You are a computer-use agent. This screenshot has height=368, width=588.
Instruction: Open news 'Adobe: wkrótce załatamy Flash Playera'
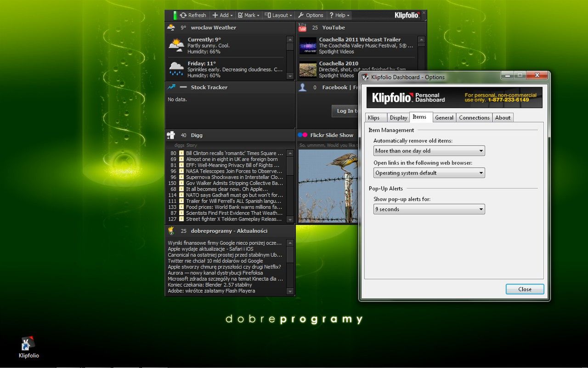(211, 291)
